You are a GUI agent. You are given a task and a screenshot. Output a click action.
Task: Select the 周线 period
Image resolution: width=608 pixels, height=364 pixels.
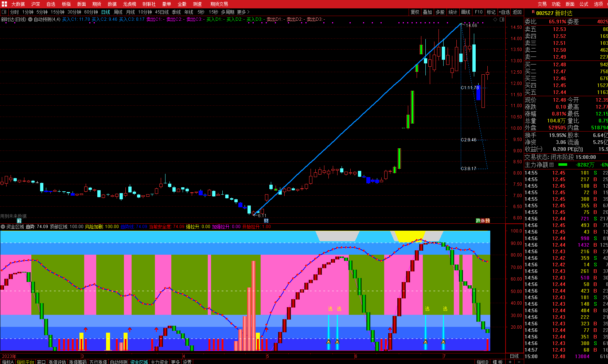pos(118,12)
